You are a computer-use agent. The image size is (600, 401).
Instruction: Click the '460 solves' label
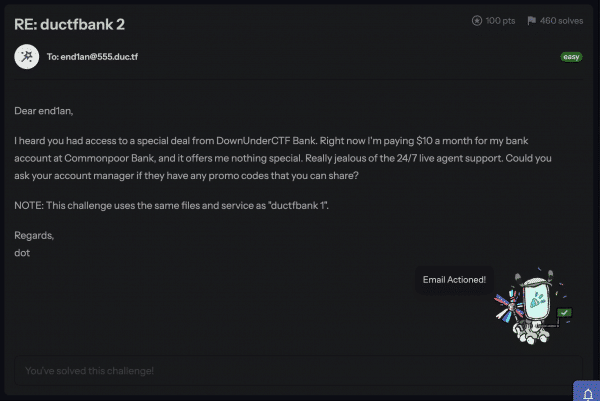[561, 21]
